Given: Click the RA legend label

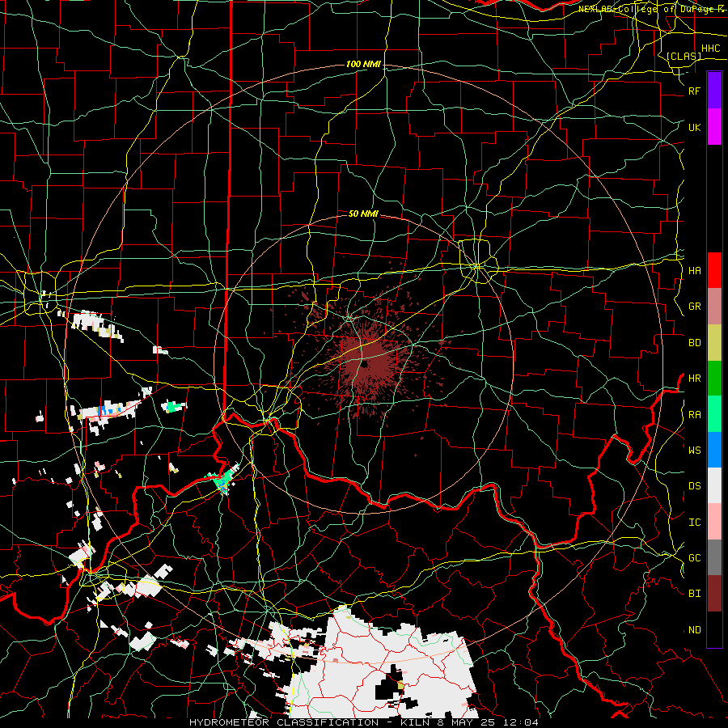Looking at the screenshot, I should pos(694,415).
